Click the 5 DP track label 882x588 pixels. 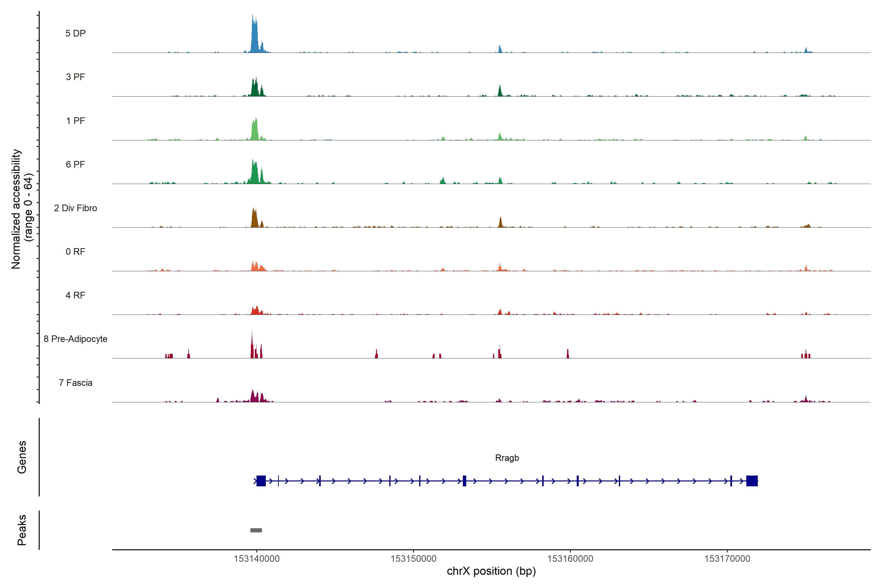tap(75, 33)
